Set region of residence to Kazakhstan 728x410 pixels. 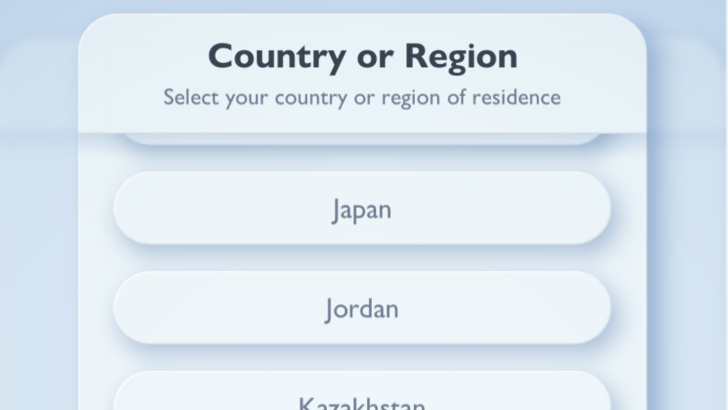pyautogui.click(x=362, y=398)
